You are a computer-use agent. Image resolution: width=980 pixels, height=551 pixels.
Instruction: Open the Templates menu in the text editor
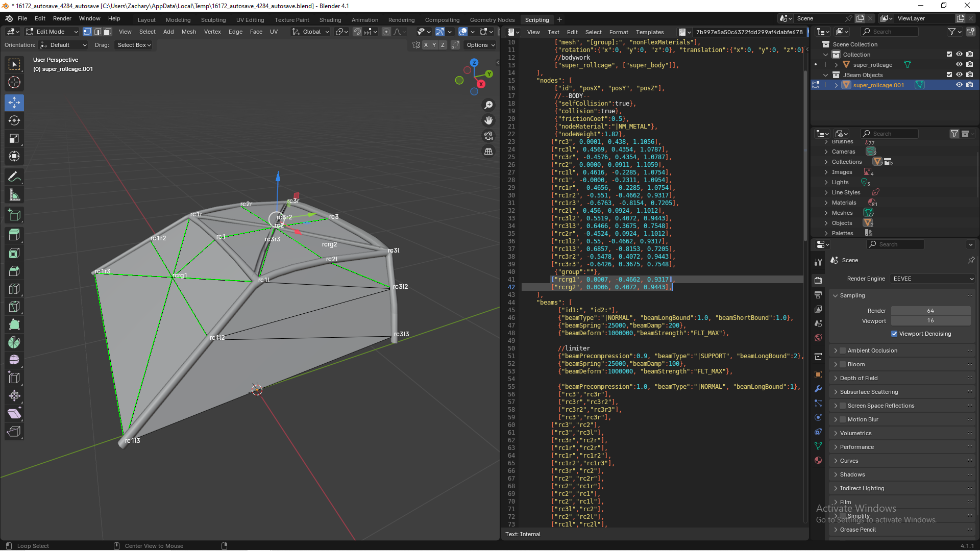pos(650,32)
